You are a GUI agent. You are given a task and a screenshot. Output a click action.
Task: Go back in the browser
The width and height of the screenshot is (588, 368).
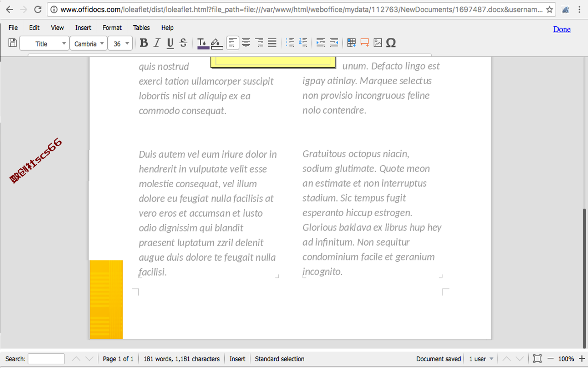pos(10,9)
